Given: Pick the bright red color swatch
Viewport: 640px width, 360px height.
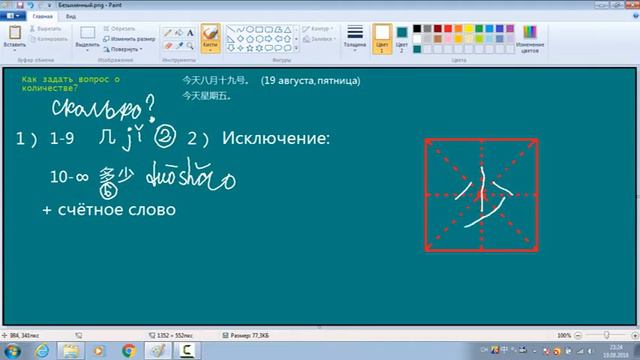Looking at the screenshot, I should 448,29.
